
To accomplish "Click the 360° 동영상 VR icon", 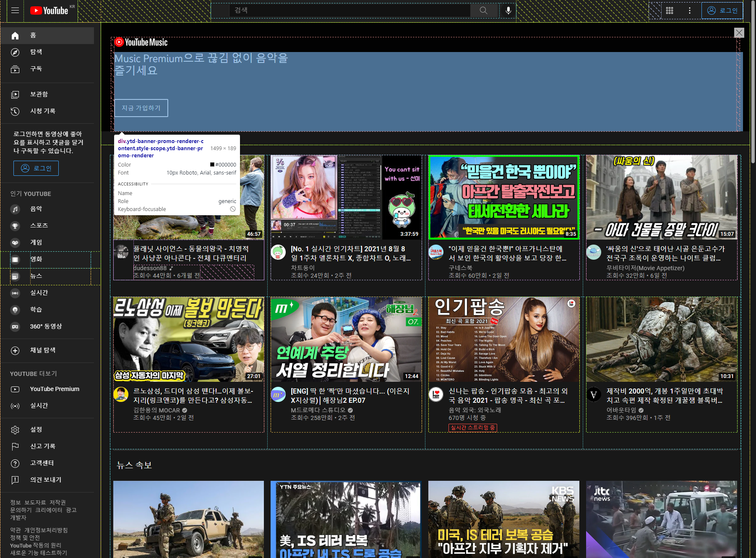I will [x=15, y=326].
